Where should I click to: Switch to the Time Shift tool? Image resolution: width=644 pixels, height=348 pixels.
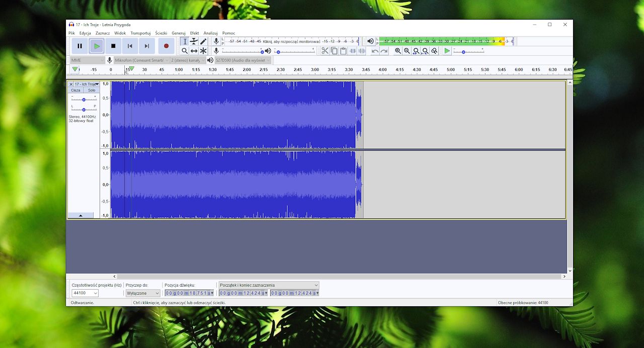194,51
